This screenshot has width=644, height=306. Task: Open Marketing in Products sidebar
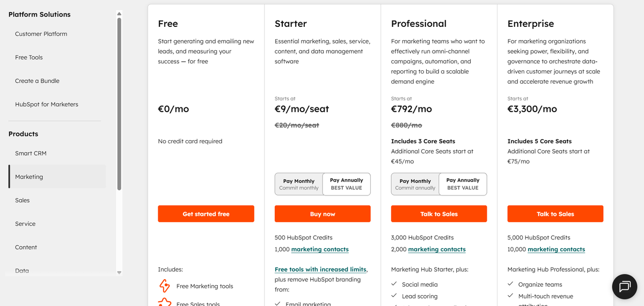pos(29,177)
